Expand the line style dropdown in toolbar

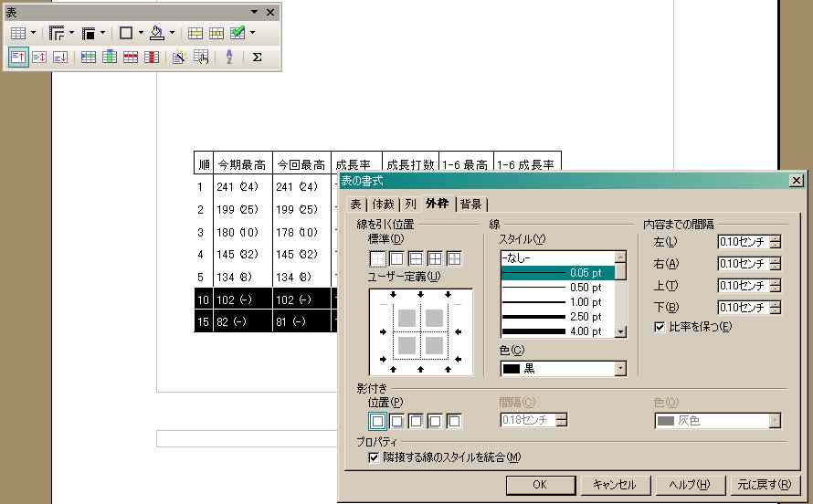point(72,33)
